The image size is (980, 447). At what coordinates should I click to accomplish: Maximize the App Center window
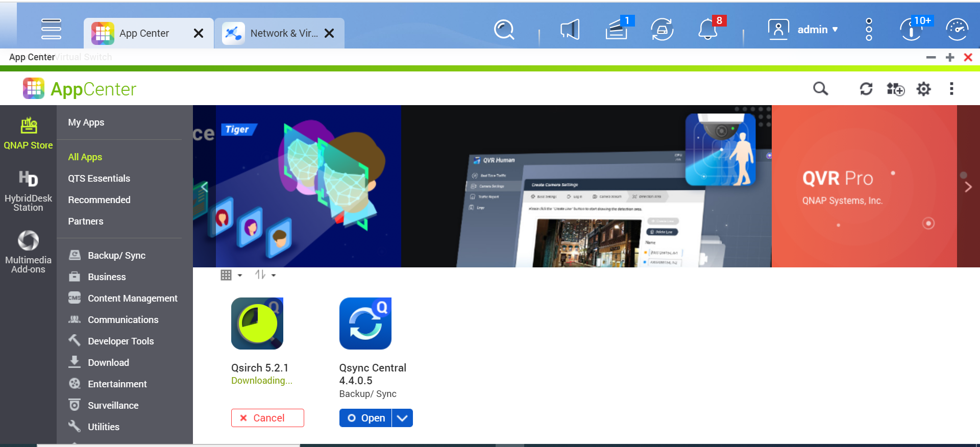pyautogui.click(x=950, y=57)
